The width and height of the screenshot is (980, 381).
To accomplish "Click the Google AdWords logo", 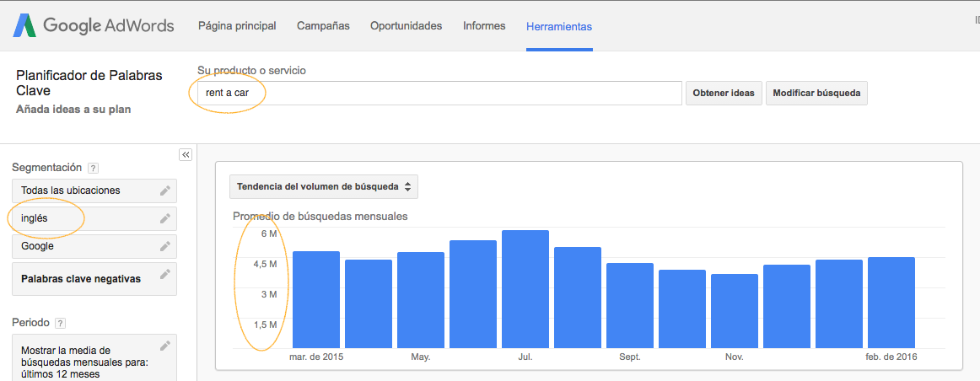I will click(x=94, y=25).
